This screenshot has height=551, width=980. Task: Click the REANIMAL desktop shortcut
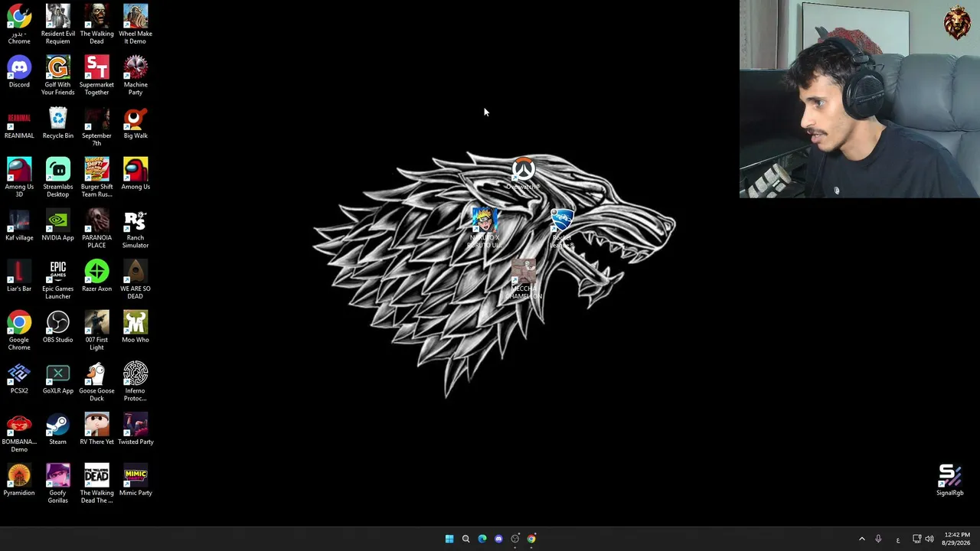pyautogui.click(x=19, y=123)
